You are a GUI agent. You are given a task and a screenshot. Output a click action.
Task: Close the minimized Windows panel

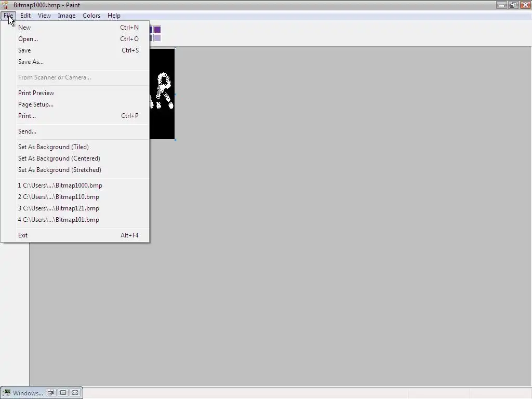[x=75, y=393]
